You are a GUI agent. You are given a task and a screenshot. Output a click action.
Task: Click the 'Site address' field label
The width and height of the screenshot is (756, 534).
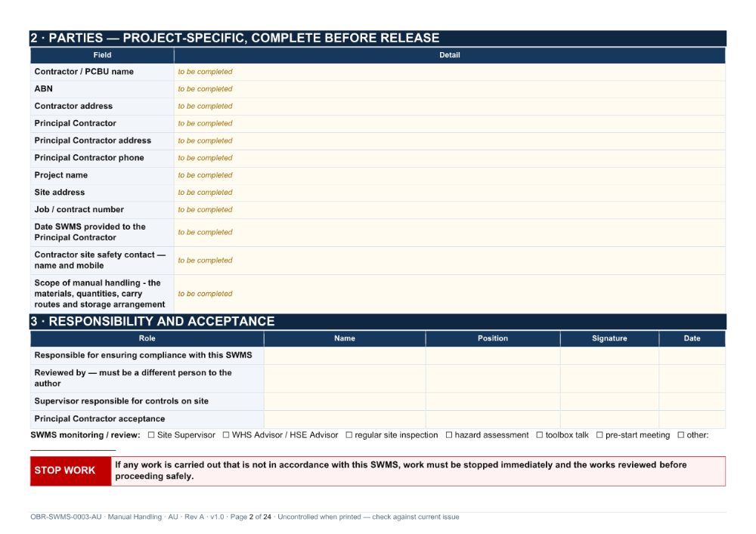point(59,193)
